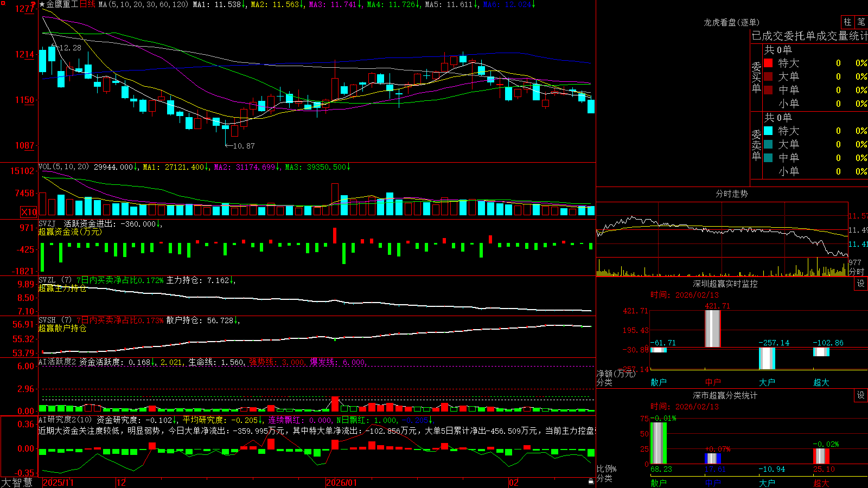This screenshot has height=488, width=868.
Task: Click the VOL(5,10,20) indicator label
Action: click(x=63, y=167)
